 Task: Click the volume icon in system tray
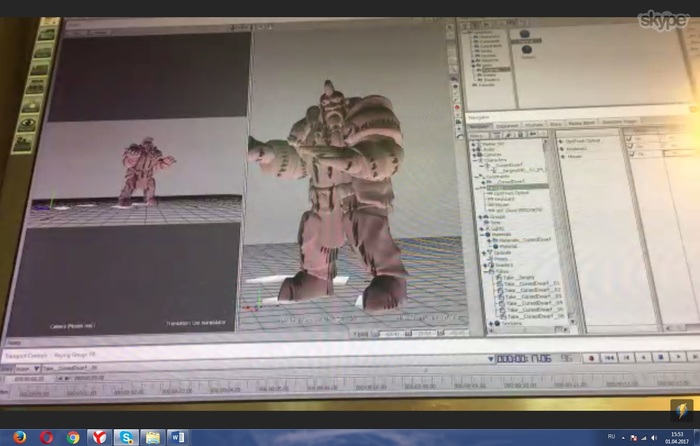[654, 438]
